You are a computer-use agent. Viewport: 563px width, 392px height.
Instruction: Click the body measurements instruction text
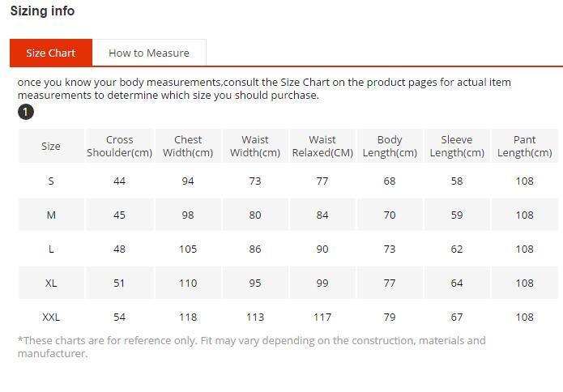pos(264,88)
